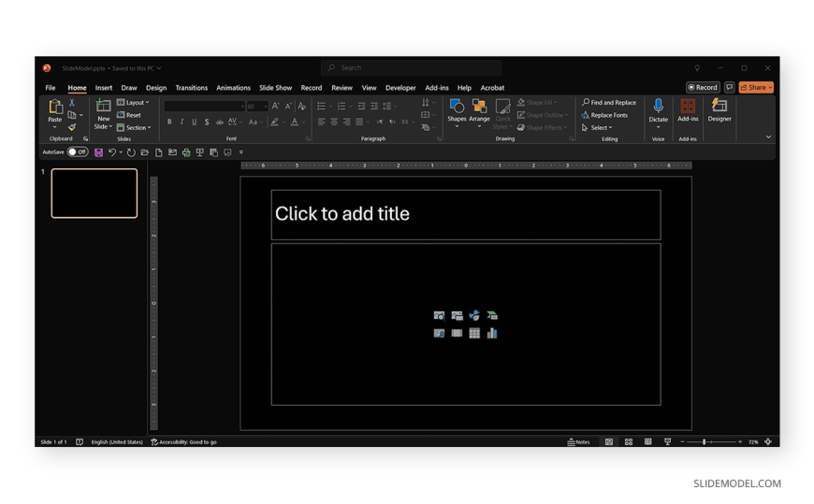Toggle Italic formatting
Image resolution: width=814 pixels, height=504 pixels.
click(x=182, y=122)
